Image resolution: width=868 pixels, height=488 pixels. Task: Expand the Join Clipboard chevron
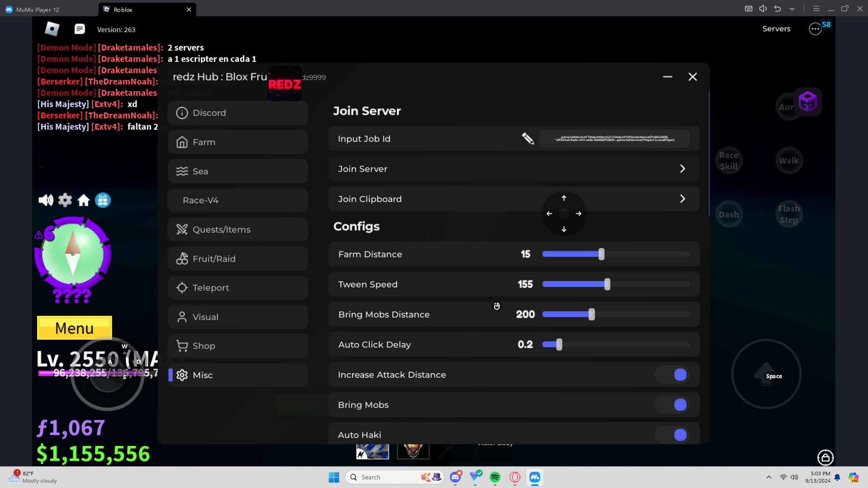click(x=683, y=199)
